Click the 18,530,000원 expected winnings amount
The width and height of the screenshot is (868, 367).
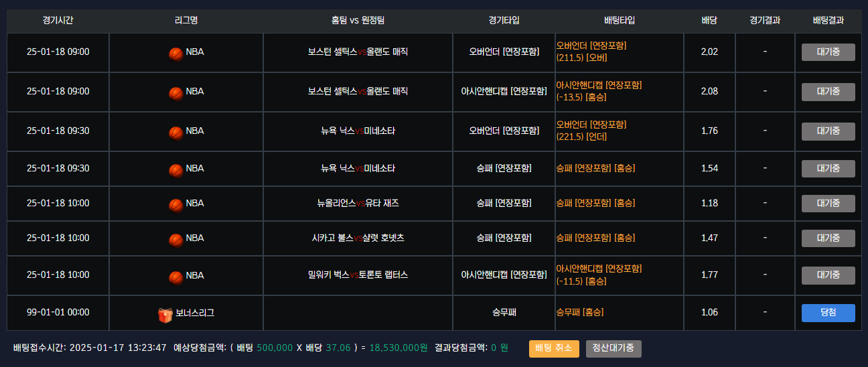coord(399,348)
